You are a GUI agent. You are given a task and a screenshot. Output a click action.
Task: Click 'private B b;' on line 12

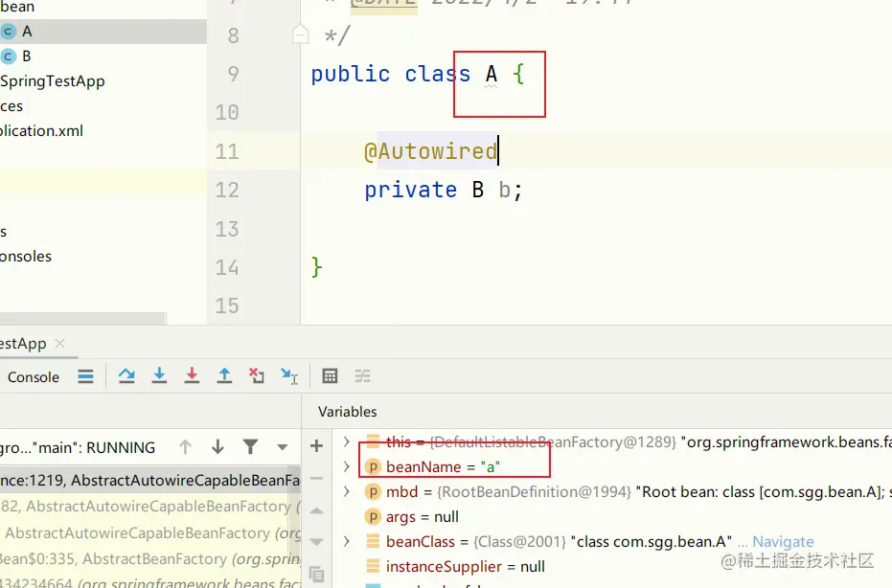(444, 190)
